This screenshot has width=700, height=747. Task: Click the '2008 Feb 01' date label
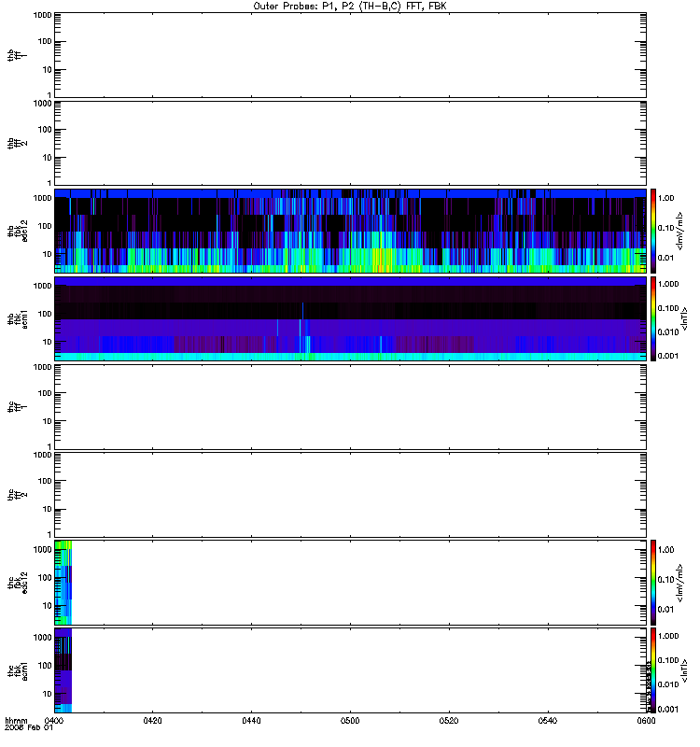click(29, 727)
